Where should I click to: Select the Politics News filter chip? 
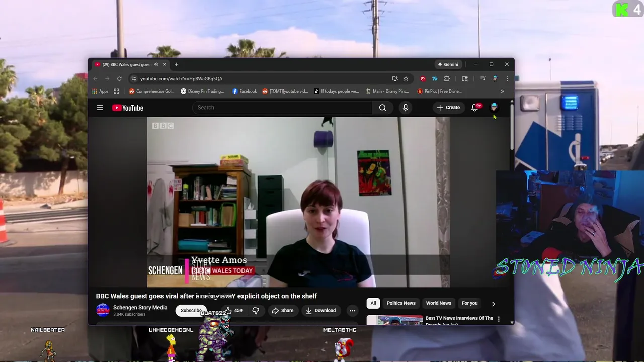coord(401,303)
